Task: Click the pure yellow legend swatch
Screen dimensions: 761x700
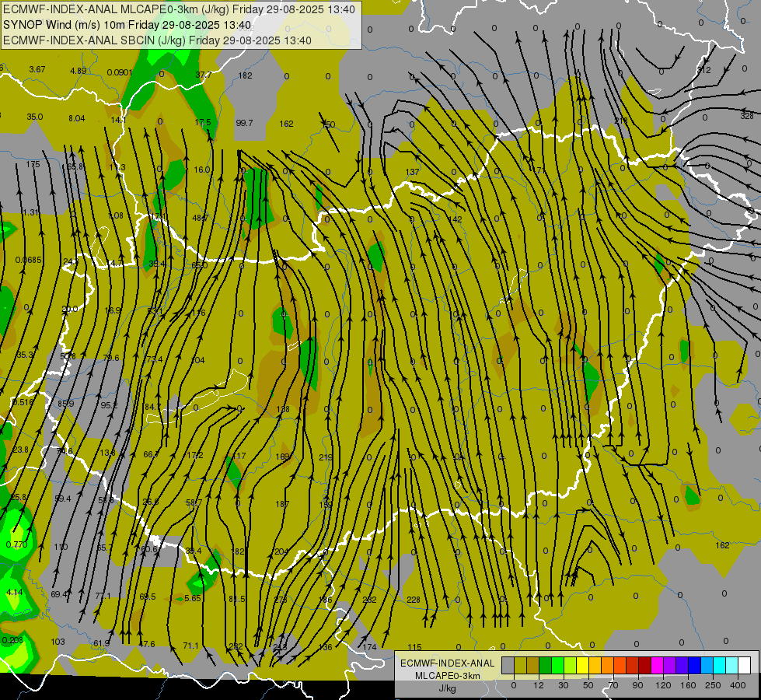Action: [x=583, y=666]
